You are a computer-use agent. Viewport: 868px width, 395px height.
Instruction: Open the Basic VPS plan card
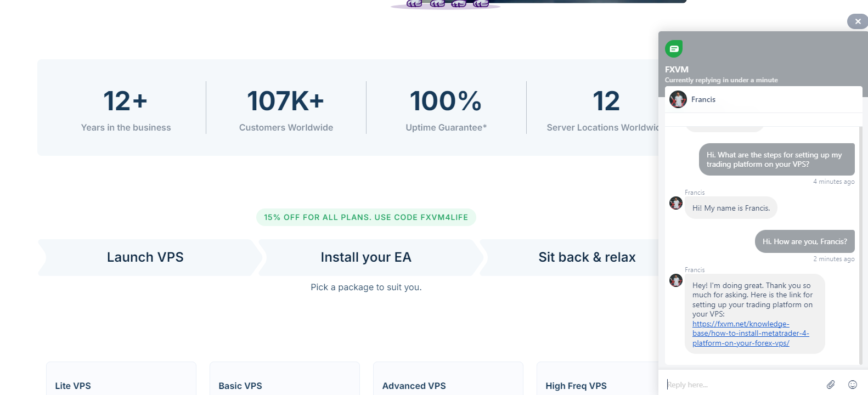point(285,379)
